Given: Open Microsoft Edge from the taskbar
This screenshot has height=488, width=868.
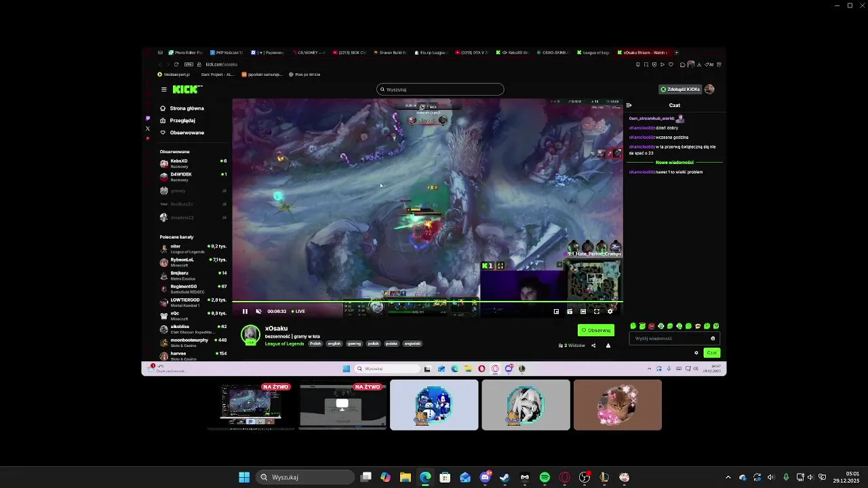Looking at the screenshot, I should tap(425, 477).
